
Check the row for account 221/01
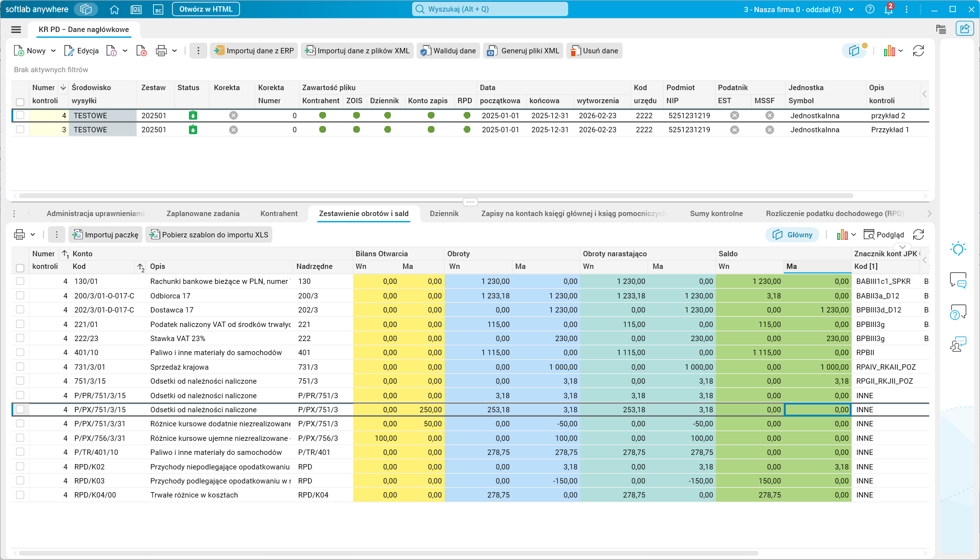[x=20, y=324]
